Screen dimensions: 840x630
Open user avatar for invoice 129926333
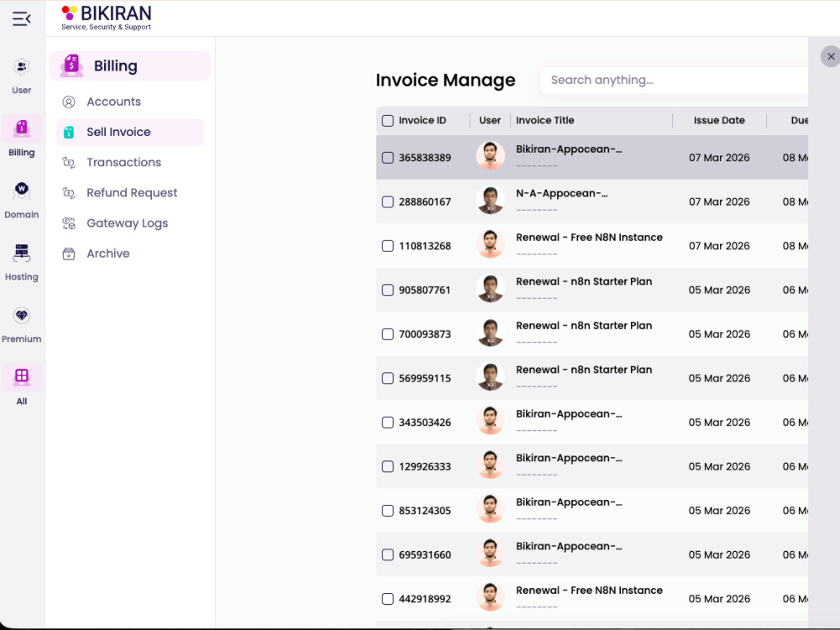[491, 465]
